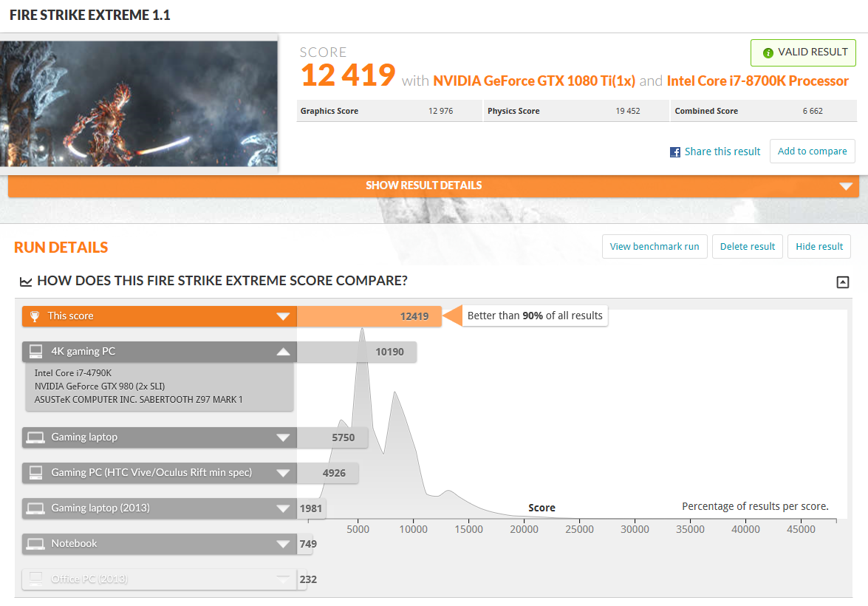Expand the Office PC (2013) row arrow
The height and width of the screenshot is (606, 868).
coord(283,579)
